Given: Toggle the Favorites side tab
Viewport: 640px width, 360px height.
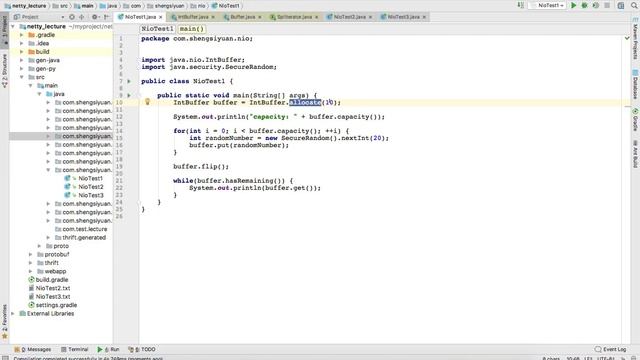Looking at the screenshot, I should [x=4, y=322].
